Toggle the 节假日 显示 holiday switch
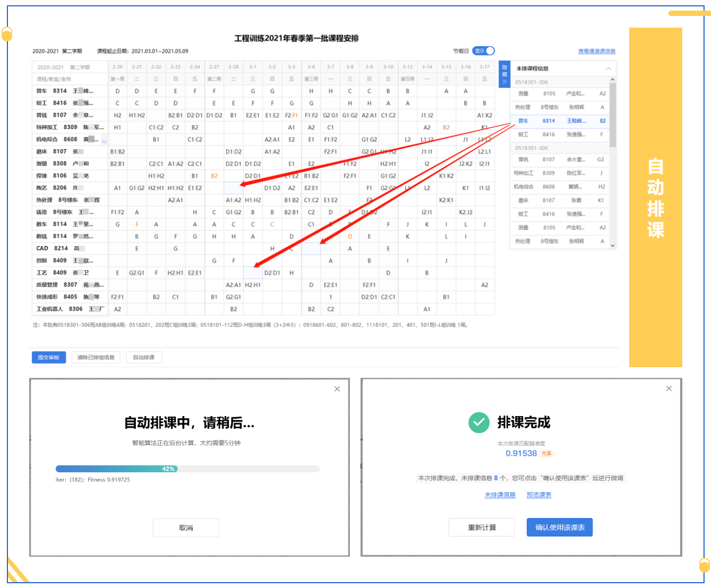Screen dimensions: 712x588 pos(483,51)
